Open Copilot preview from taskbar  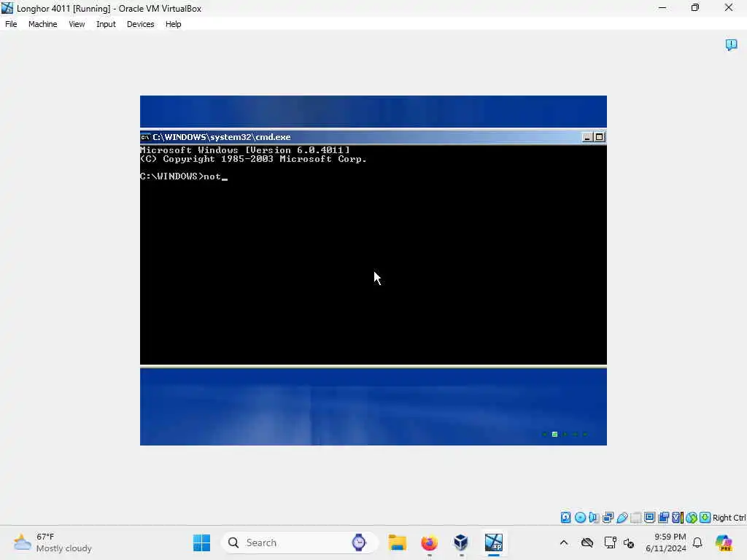(x=724, y=542)
